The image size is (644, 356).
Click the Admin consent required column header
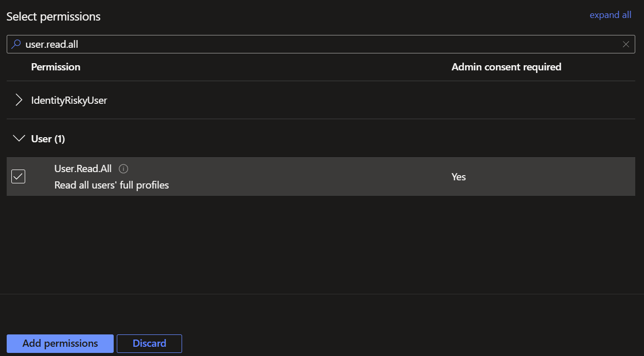(x=506, y=67)
